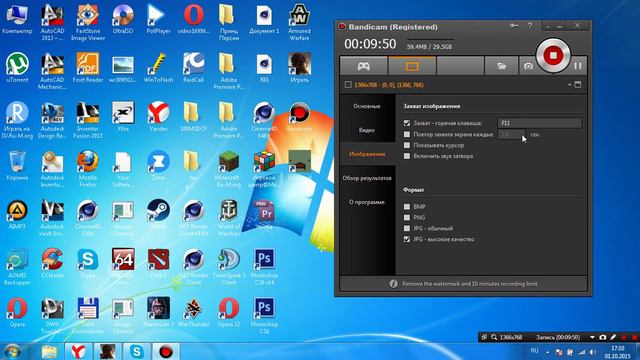
Task: Pause the Bandicam recording
Action: pos(578,66)
